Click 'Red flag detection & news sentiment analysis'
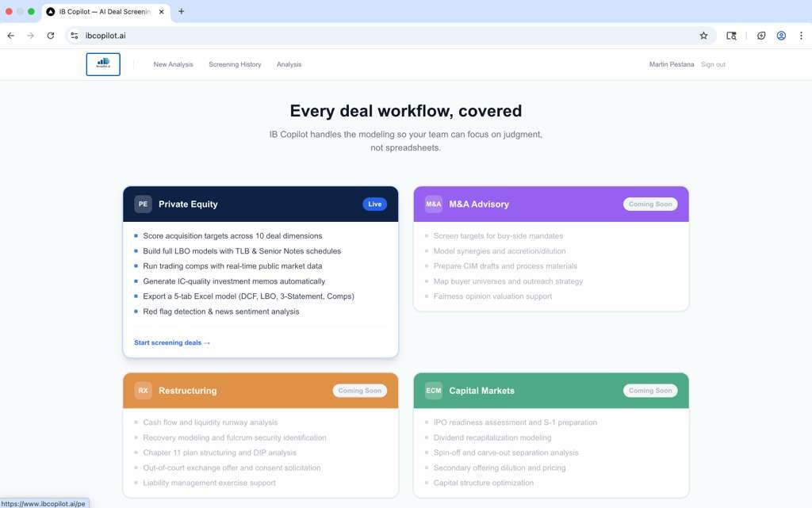This screenshot has height=508, width=812. pos(221,311)
